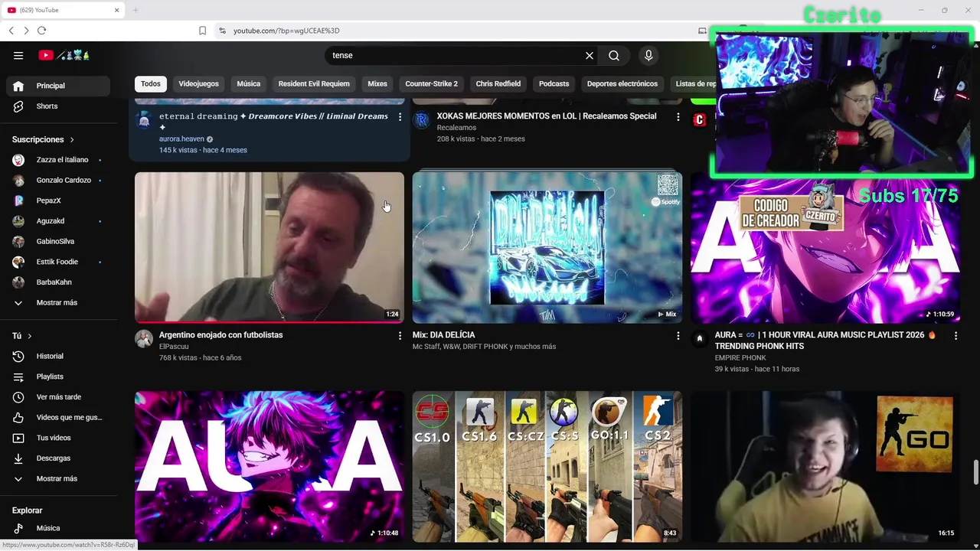Open Recaleamos channel link
980x551 pixels.
pyautogui.click(x=456, y=128)
